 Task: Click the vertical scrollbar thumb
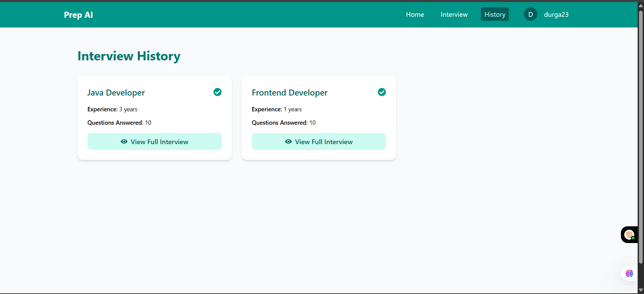[641, 134]
